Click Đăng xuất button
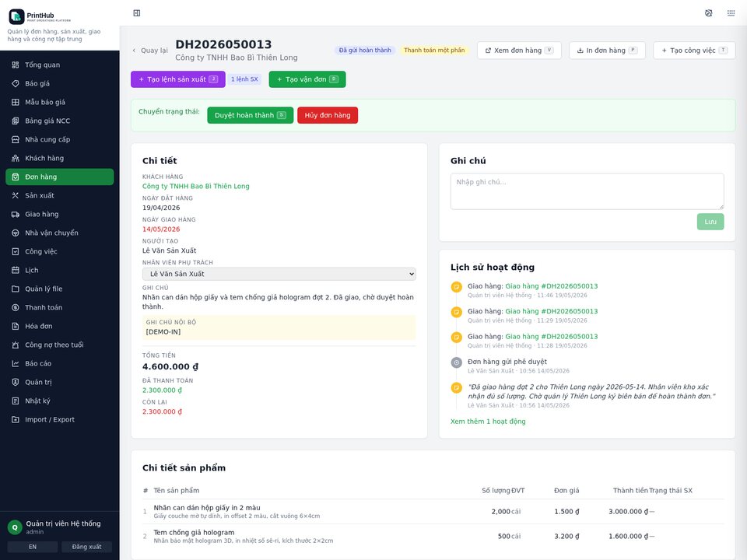The image size is (747, 560). point(86,547)
